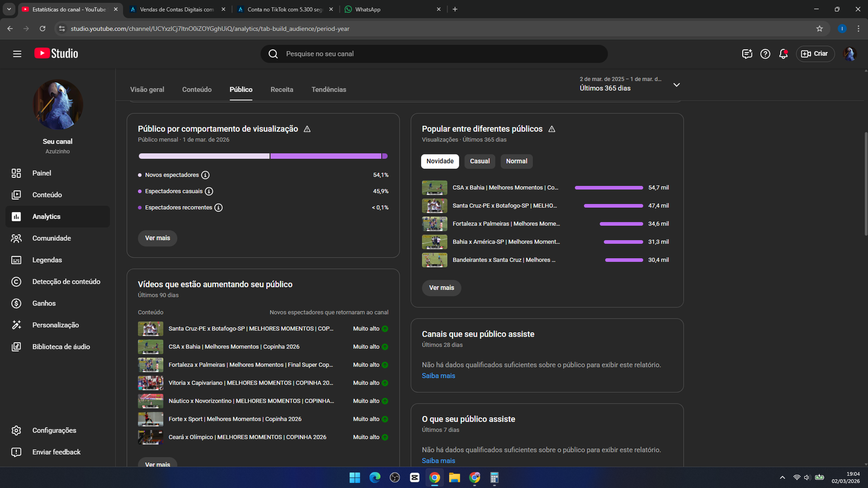868x488 pixels.
Task: Click the help question mark icon
Action: (x=765, y=54)
